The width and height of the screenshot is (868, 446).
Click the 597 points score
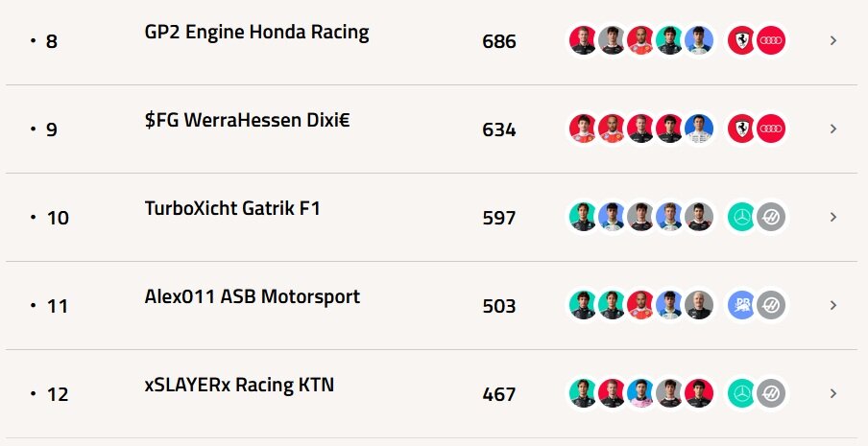pyautogui.click(x=499, y=218)
